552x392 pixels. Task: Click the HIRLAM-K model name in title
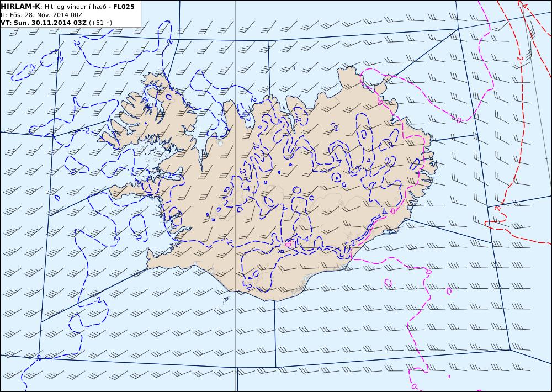coord(21,7)
